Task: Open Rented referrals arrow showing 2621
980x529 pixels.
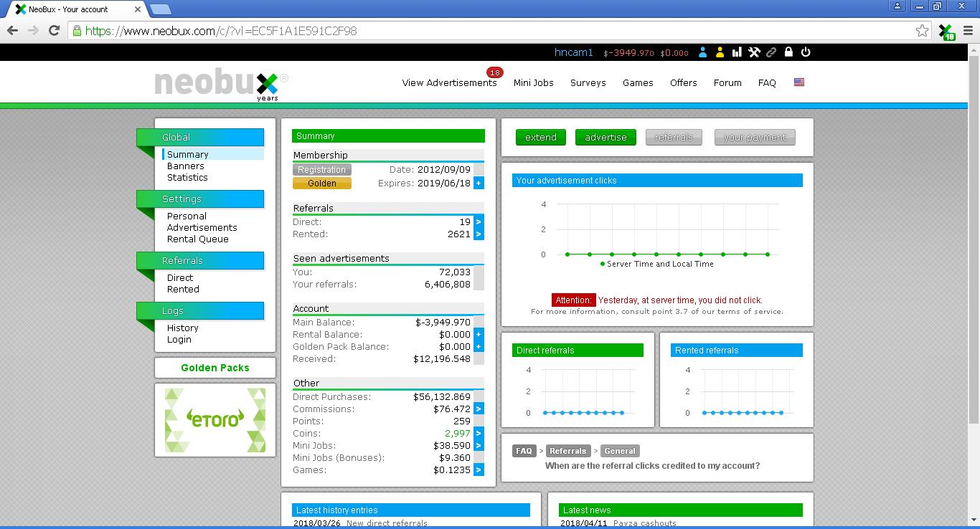Action: tap(479, 234)
